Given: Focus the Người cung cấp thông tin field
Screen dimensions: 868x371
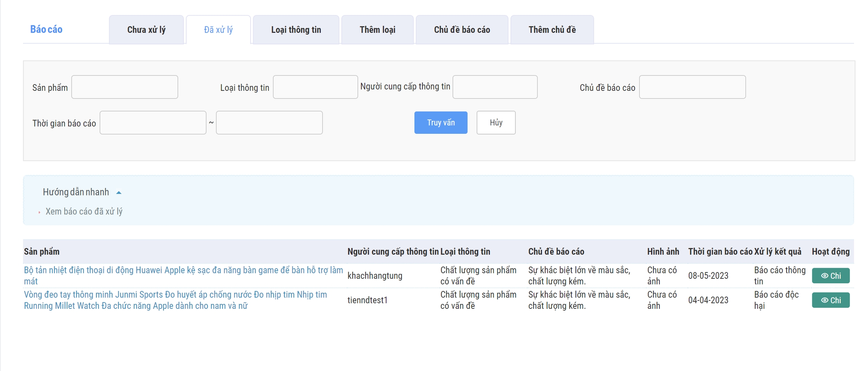Looking at the screenshot, I should [495, 87].
